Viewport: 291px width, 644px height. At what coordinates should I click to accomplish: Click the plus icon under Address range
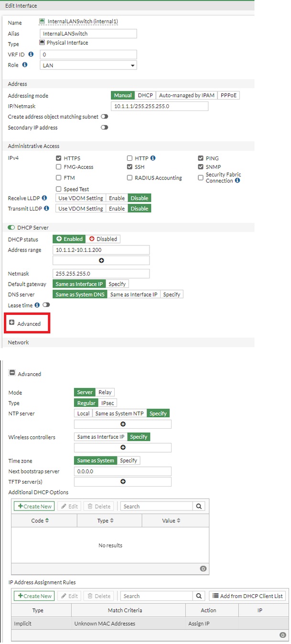point(101,260)
